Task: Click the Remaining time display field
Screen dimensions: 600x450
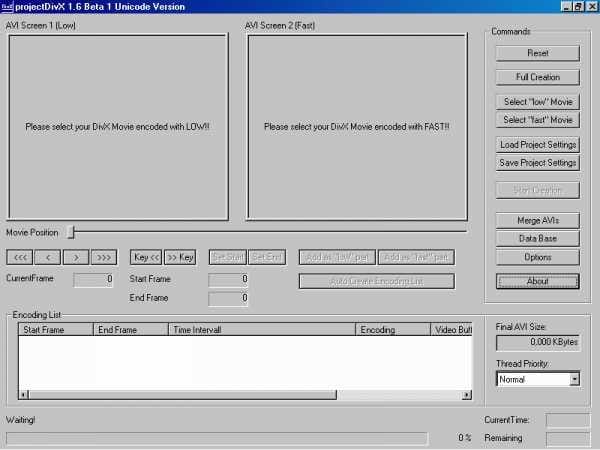Action: point(568,439)
